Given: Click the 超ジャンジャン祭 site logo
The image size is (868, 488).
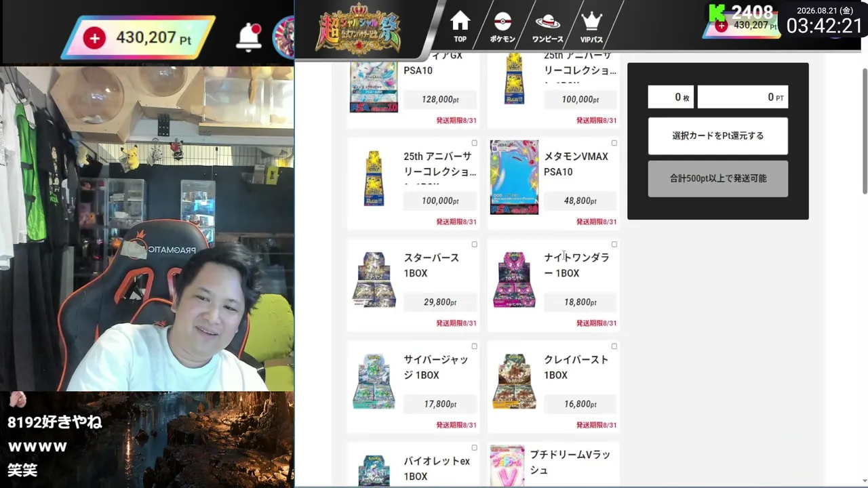Looking at the screenshot, I should pos(358,29).
